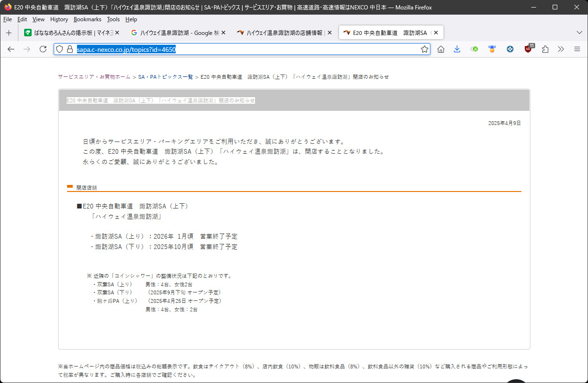
Task: Open the Bookmarks menu
Action: click(x=87, y=19)
